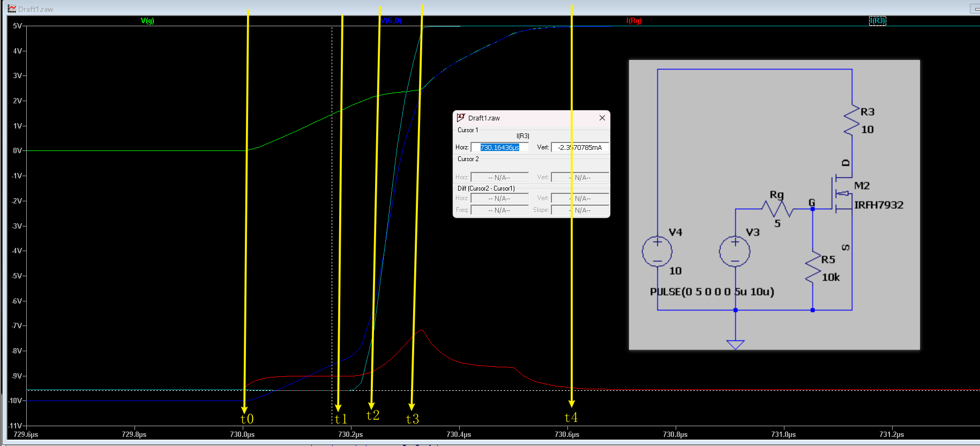Click the Cursor 2 Horz N/A field

pyautogui.click(x=499, y=177)
